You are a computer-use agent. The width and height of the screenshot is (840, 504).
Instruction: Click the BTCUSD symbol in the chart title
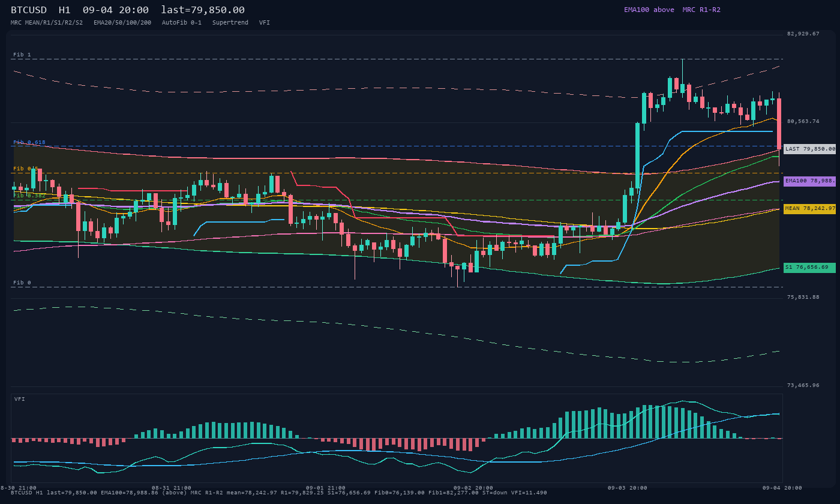click(x=31, y=10)
